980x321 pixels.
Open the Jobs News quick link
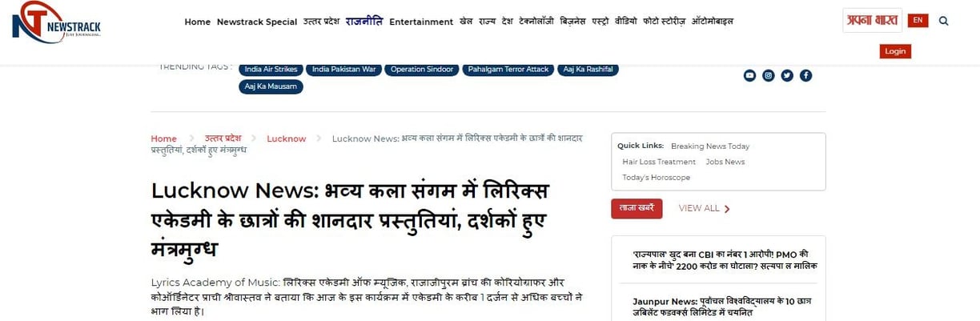pyautogui.click(x=725, y=162)
